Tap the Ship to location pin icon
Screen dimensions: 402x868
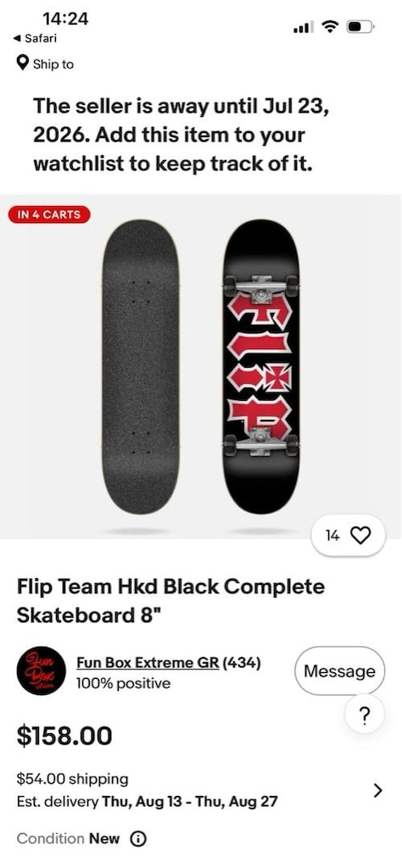click(x=22, y=64)
